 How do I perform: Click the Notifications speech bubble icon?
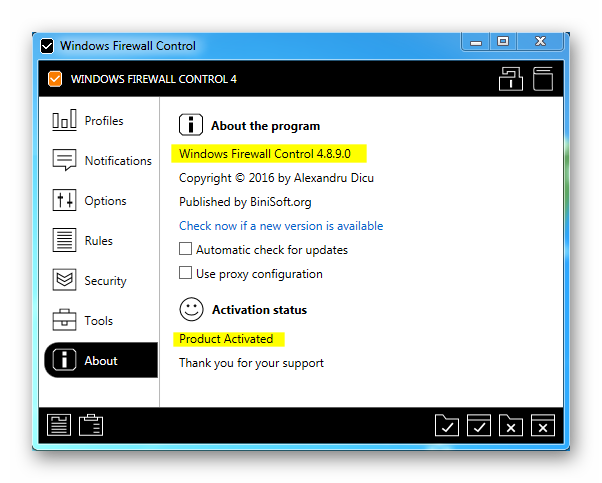(x=64, y=160)
